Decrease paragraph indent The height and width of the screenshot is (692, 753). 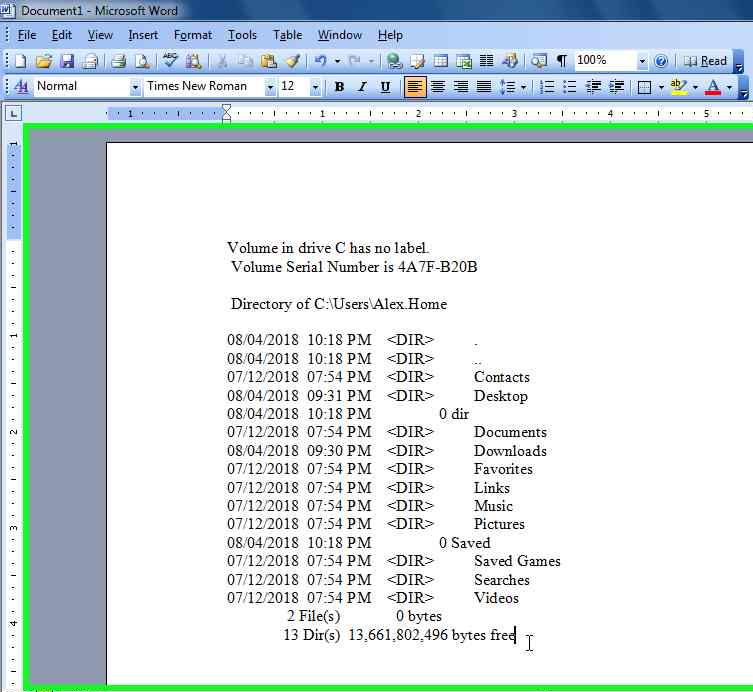tap(594, 87)
